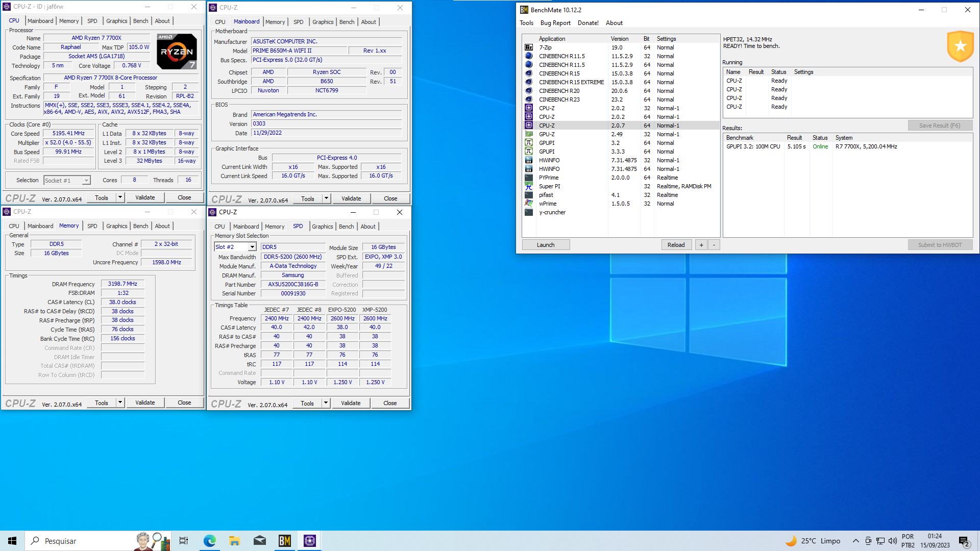Click the GPUPI 3.2 pi icon
The width and height of the screenshot is (980, 551).
529,143
